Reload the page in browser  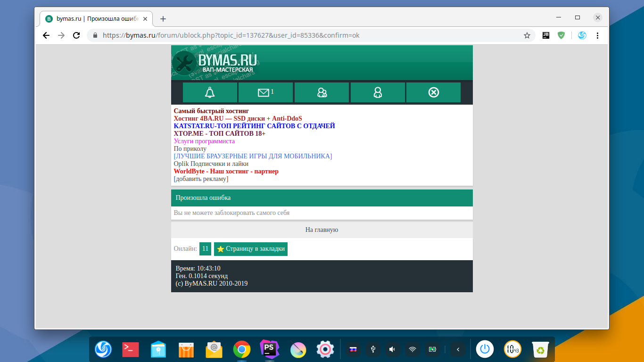[76, 35]
